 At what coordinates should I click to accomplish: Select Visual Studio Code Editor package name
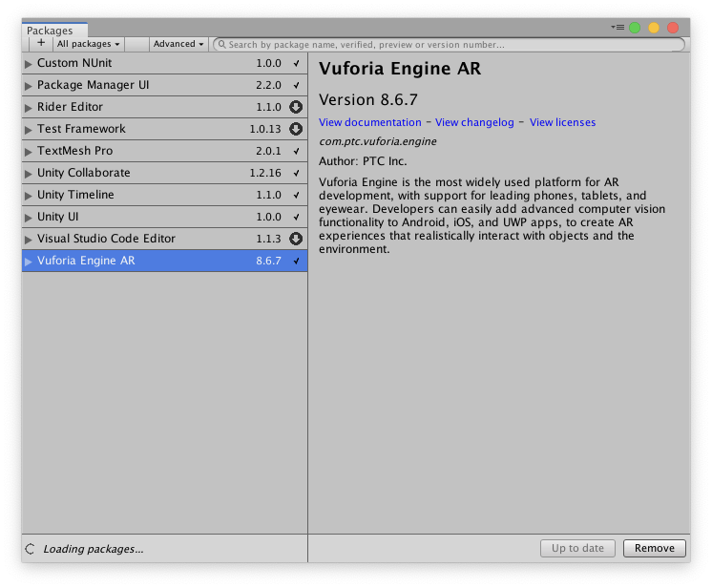point(106,239)
